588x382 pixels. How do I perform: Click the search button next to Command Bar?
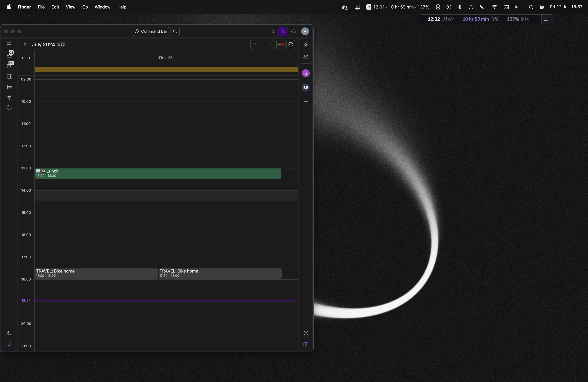tap(175, 31)
